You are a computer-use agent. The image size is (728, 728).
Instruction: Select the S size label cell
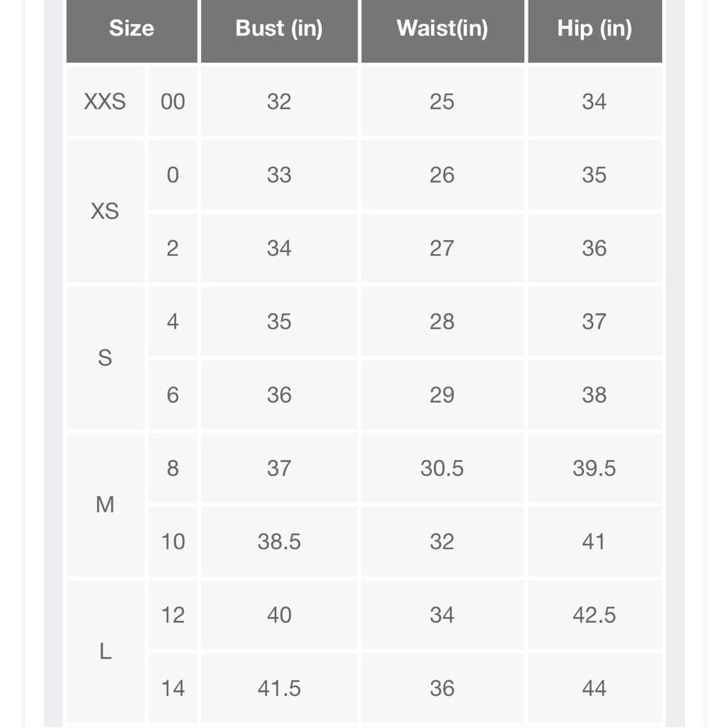106,358
